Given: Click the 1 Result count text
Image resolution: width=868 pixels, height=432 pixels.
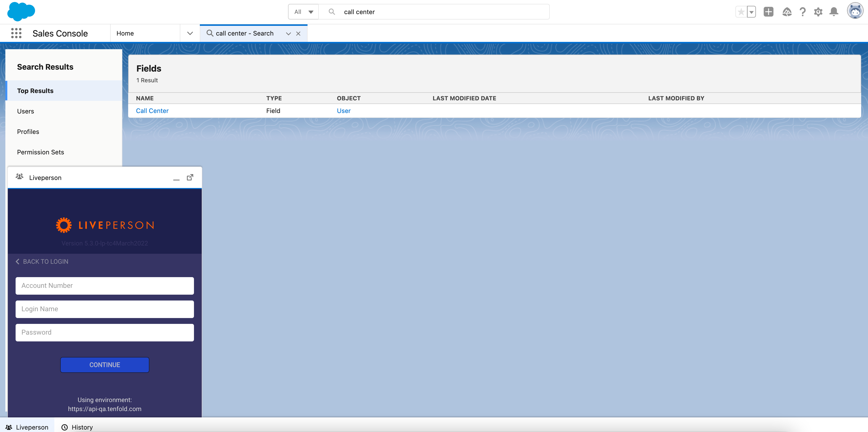Looking at the screenshot, I should [147, 80].
